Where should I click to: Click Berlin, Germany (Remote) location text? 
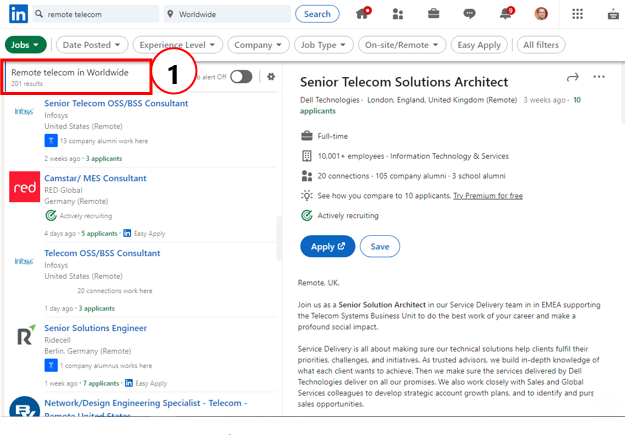tap(88, 351)
